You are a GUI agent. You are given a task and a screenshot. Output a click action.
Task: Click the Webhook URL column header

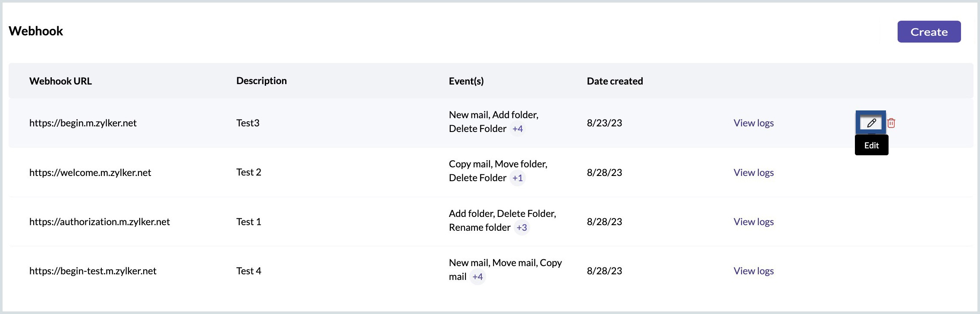pos(60,81)
